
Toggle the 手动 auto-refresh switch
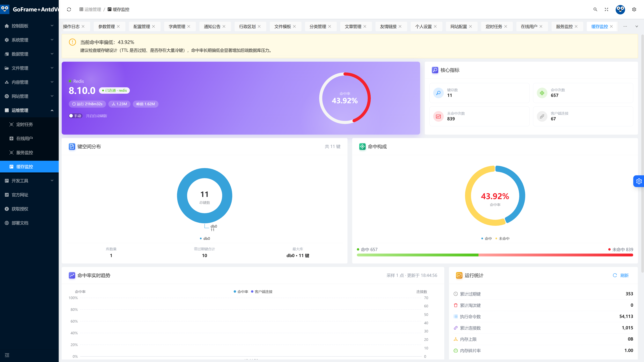75,116
